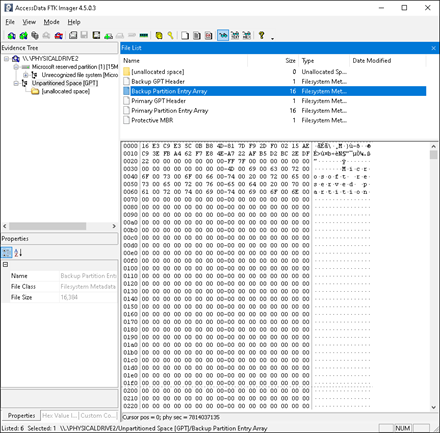The width and height of the screenshot is (440, 433).
Task: Select [unallocated space] folder in Evidence Tree
Action: pos(65,91)
